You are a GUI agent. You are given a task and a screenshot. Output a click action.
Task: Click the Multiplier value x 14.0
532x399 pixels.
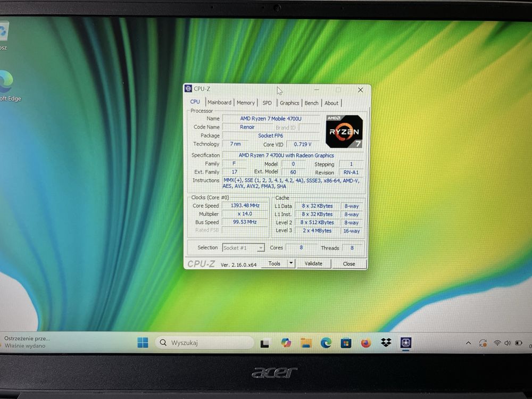(245, 214)
